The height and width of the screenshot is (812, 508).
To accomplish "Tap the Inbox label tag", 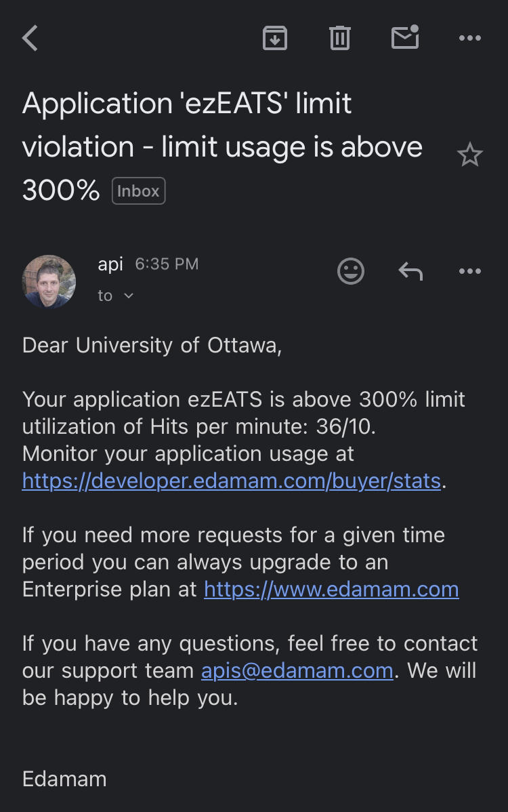I will point(138,191).
